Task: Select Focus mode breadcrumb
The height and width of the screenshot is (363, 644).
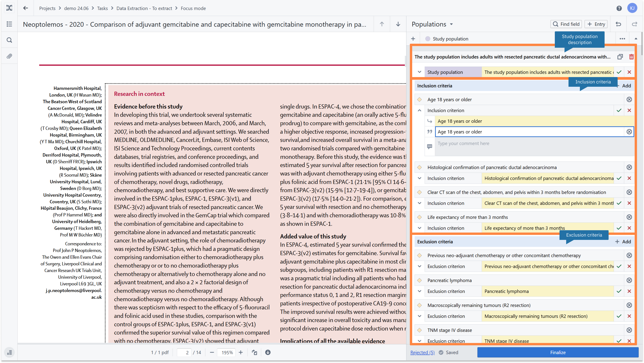Action: pyautogui.click(x=193, y=8)
